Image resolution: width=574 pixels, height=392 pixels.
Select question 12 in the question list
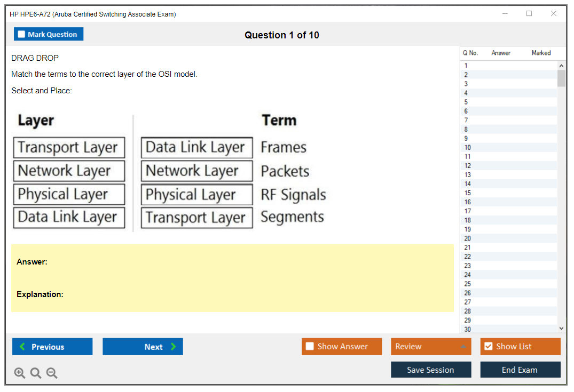click(468, 166)
